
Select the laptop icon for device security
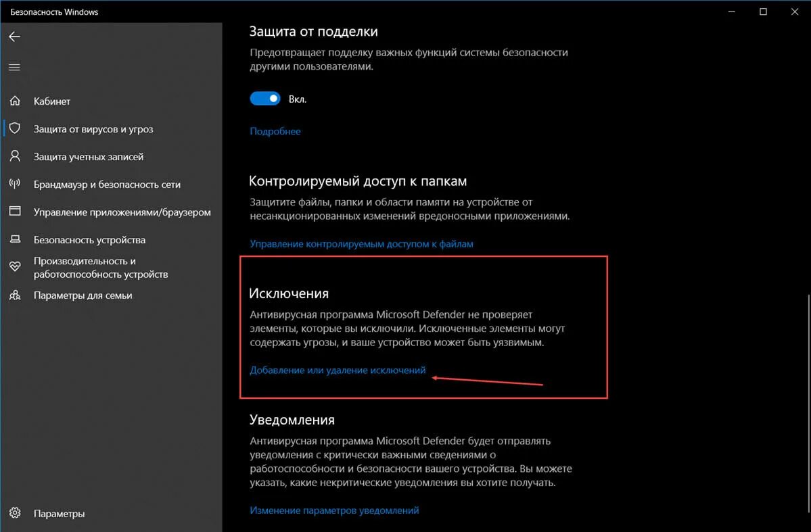coord(15,239)
